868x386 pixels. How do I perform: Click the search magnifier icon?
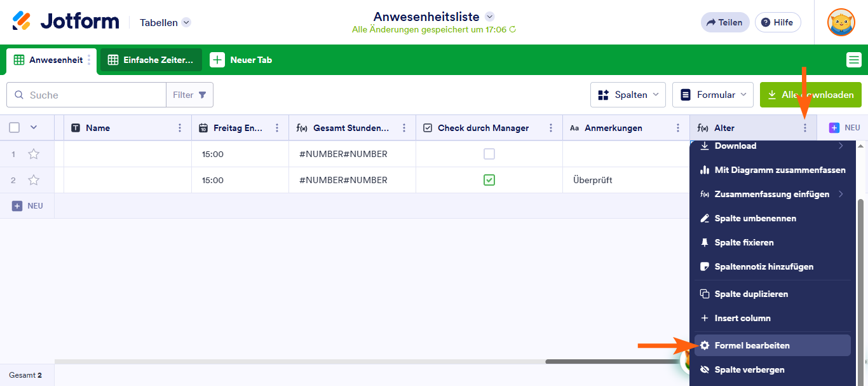(18, 95)
